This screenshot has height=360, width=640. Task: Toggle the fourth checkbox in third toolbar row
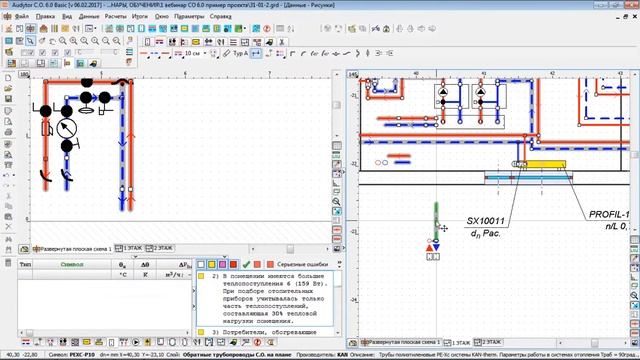(x=68, y=53)
